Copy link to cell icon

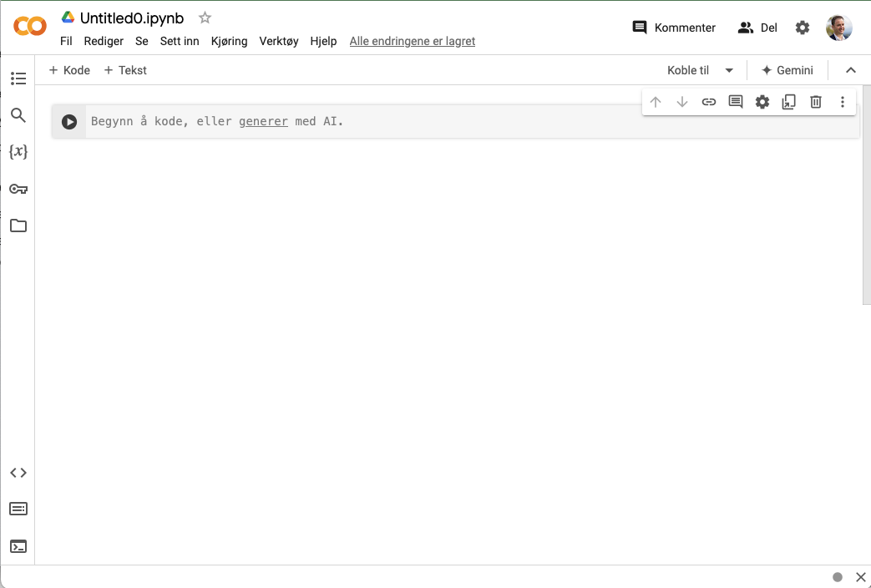click(x=709, y=102)
